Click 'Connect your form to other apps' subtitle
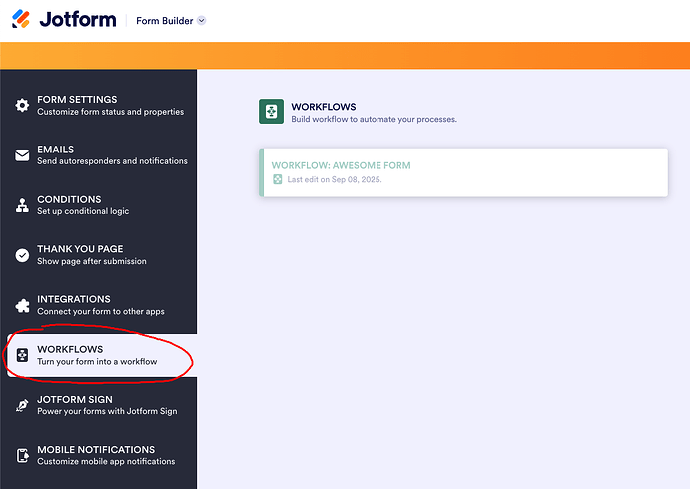 (101, 312)
